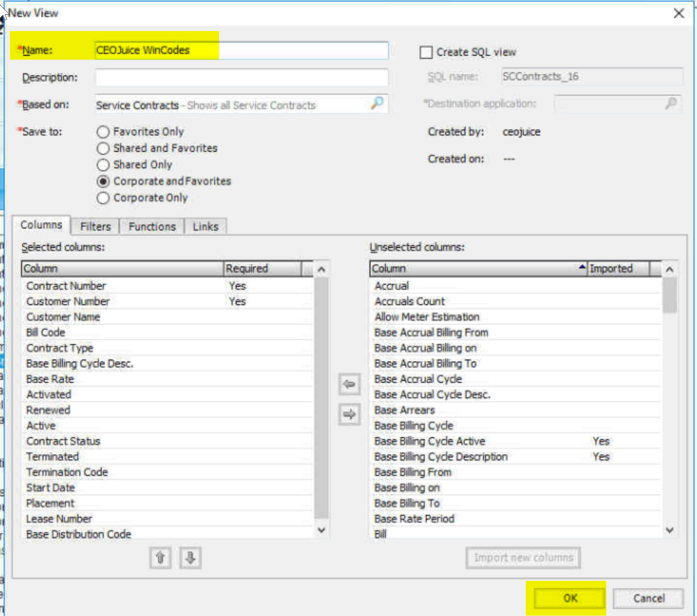Select the Base Billing Cycle Description row
This screenshot has height=616, width=697.
515,457
